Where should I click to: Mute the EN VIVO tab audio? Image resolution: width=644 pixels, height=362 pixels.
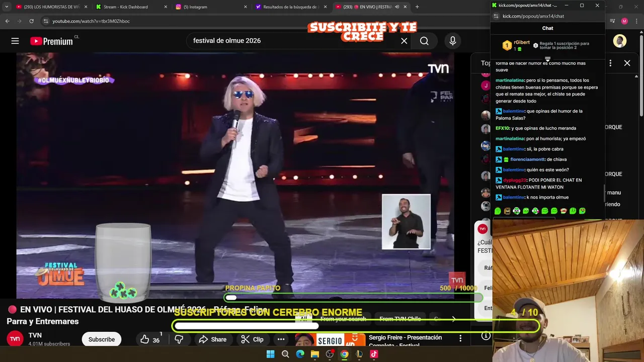pyautogui.click(x=397, y=7)
